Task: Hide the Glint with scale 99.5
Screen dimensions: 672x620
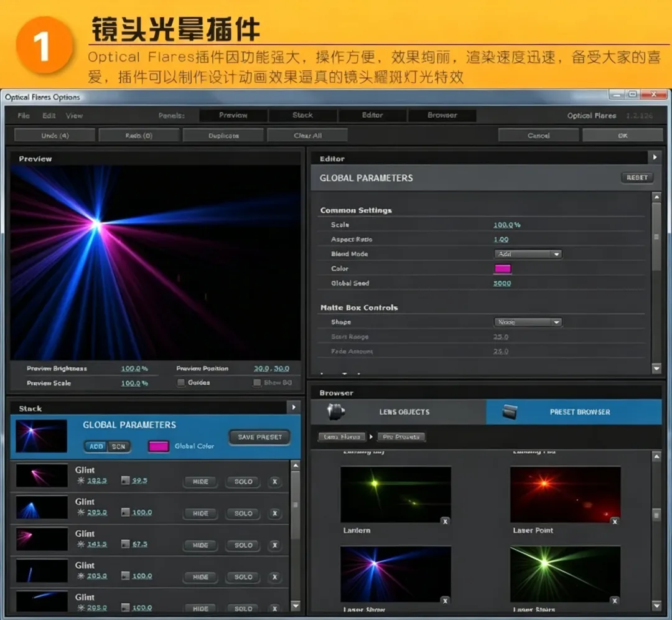Action: coord(200,482)
